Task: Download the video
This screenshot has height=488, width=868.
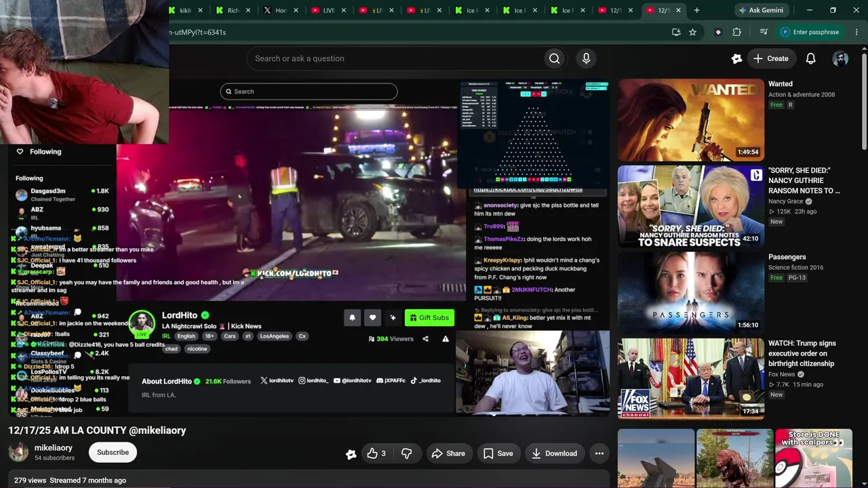Action: pos(554,453)
